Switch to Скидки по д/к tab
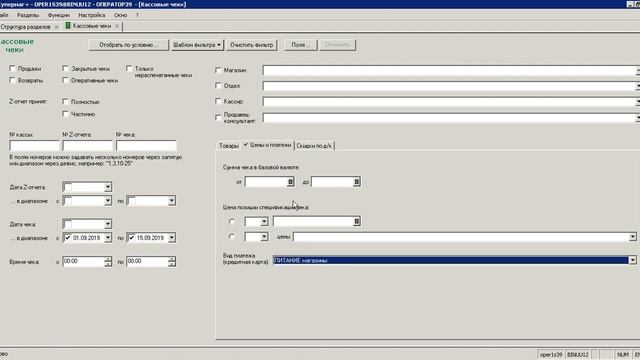The height and width of the screenshot is (360, 640). 314,146
